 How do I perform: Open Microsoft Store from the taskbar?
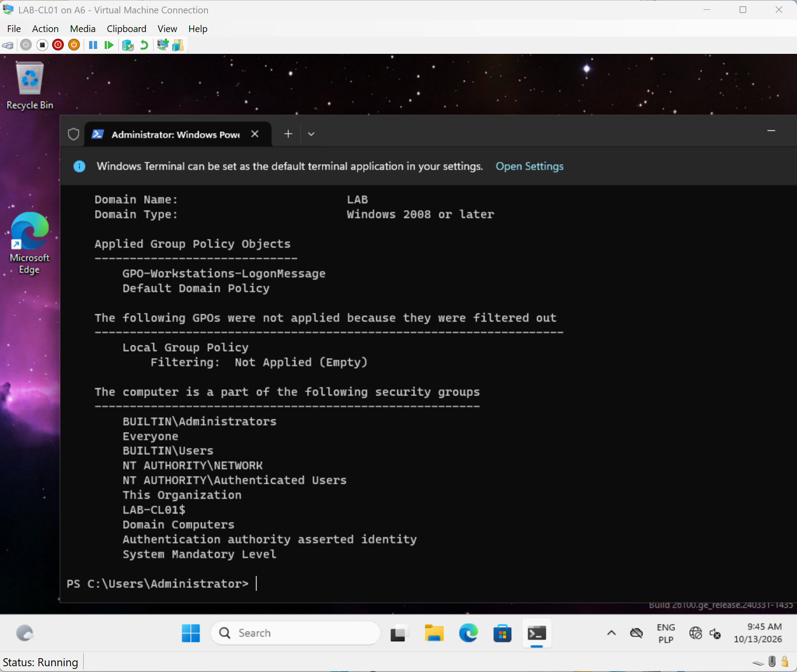point(502,633)
